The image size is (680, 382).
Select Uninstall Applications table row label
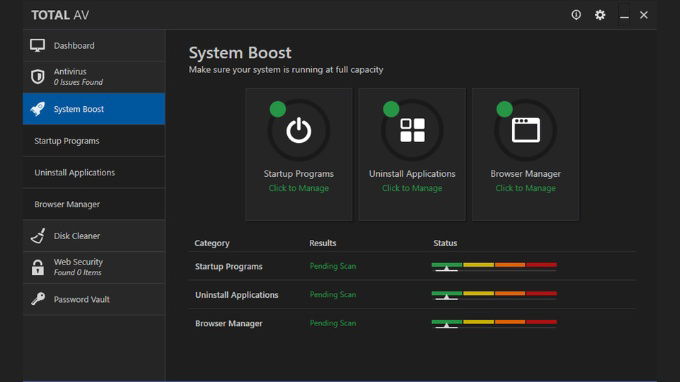pyautogui.click(x=237, y=295)
